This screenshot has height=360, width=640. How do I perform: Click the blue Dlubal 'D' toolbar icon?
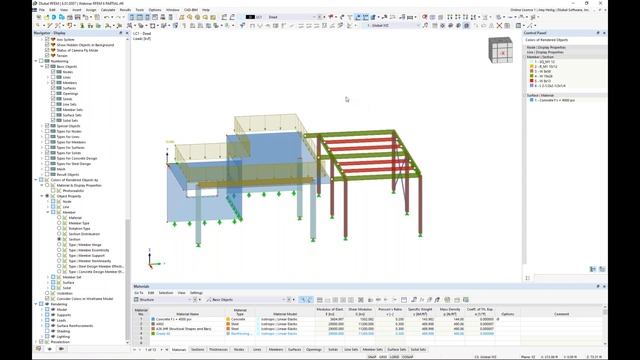pos(54,17)
